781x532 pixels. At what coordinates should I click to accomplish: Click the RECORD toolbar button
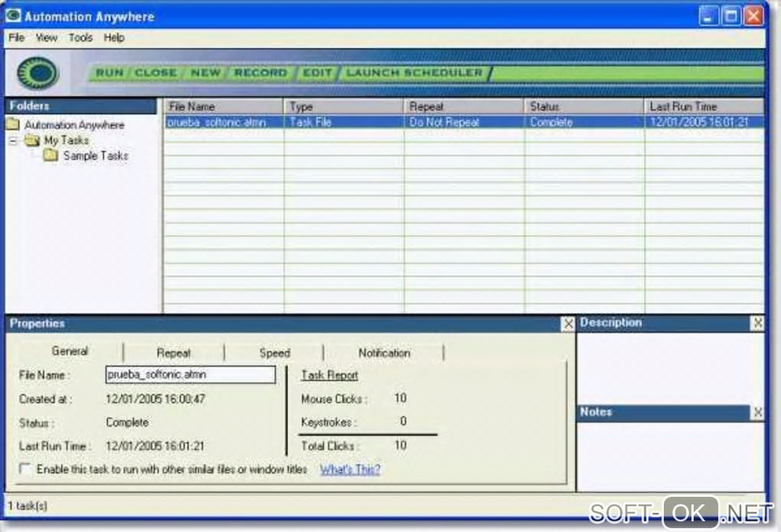[260, 73]
